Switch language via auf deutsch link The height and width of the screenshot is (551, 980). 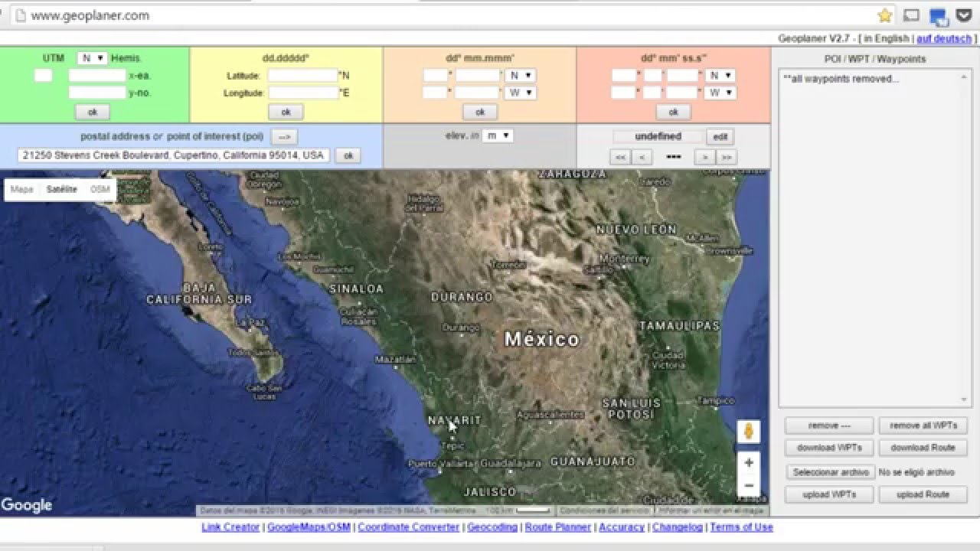pos(945,38)
